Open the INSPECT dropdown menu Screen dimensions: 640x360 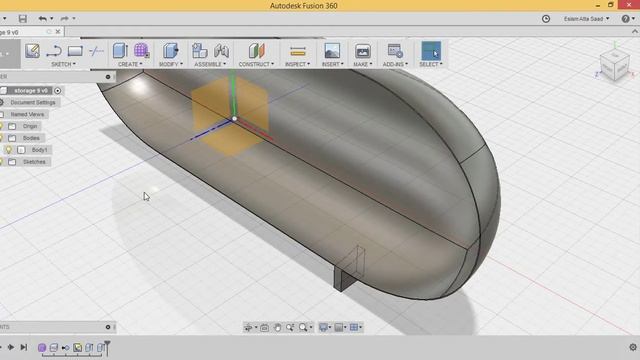(298, 64)
